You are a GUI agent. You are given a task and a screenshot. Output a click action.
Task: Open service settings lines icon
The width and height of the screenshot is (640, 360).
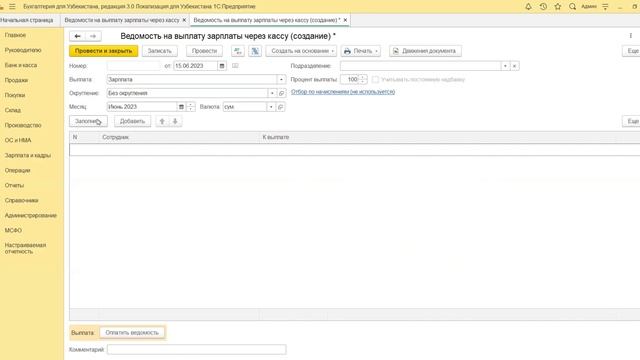pyautogui.click(x=605, y=7)
